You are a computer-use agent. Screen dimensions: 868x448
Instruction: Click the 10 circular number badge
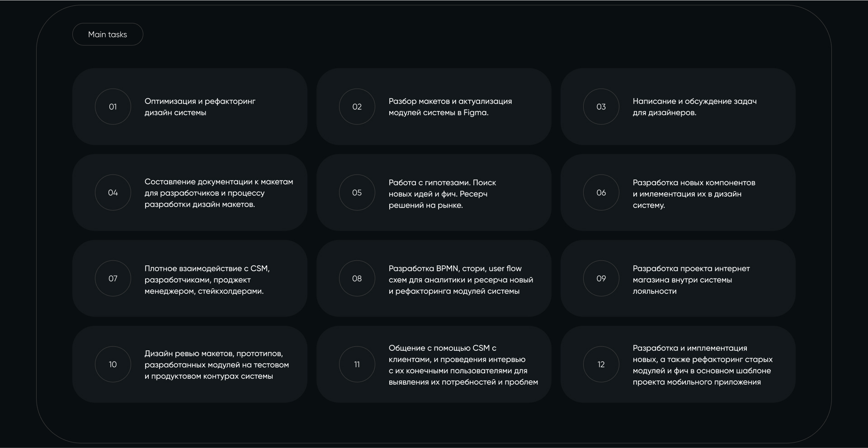pyautogui.click(x=113, y=364)
